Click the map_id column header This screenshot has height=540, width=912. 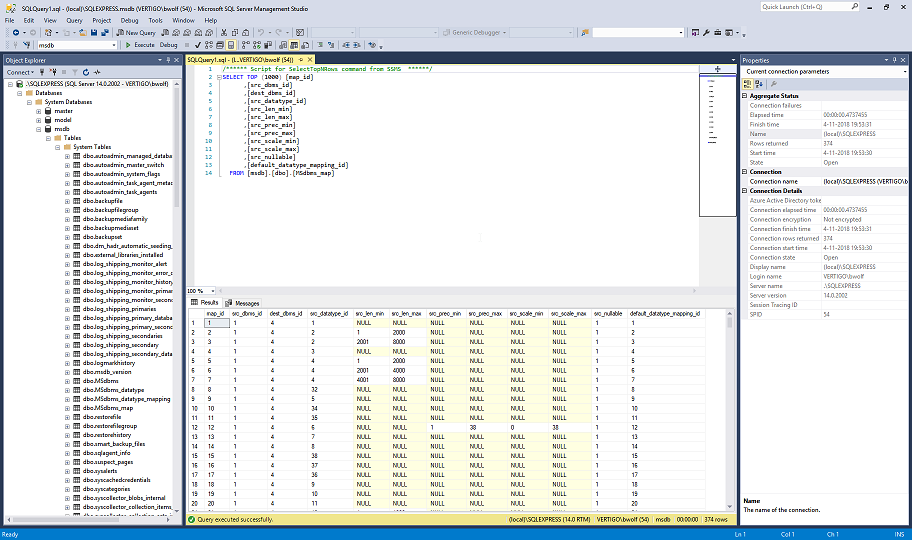216,314
